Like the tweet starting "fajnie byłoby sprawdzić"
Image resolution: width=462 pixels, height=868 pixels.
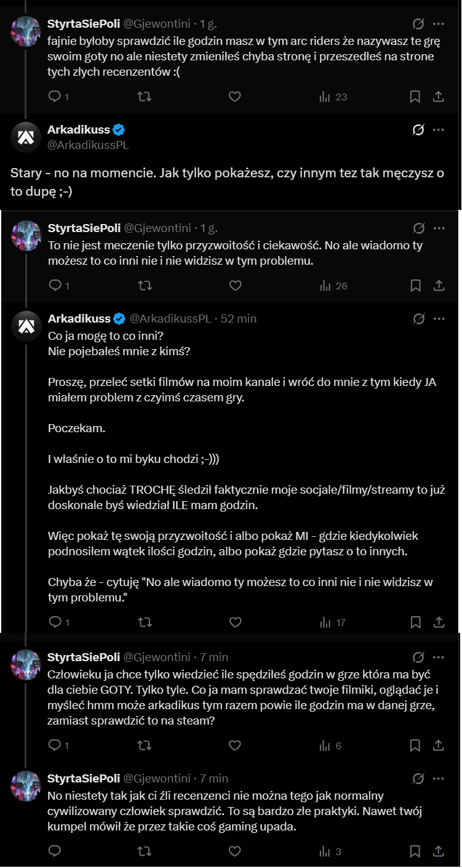234,97
